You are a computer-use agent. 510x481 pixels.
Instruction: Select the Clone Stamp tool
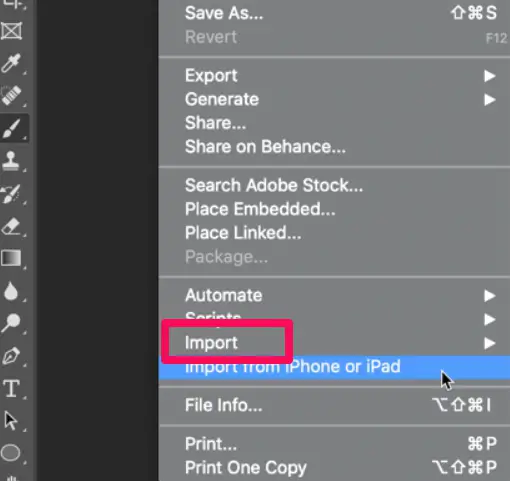point(11,160)
